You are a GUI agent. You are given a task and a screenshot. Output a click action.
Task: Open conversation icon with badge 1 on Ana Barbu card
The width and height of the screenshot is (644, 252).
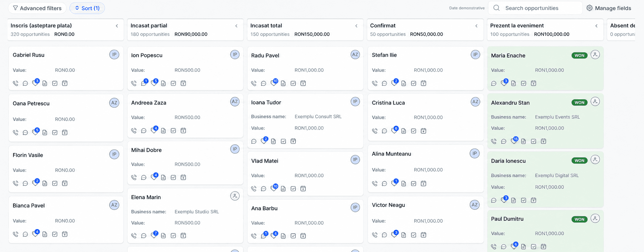coord(264,235)
